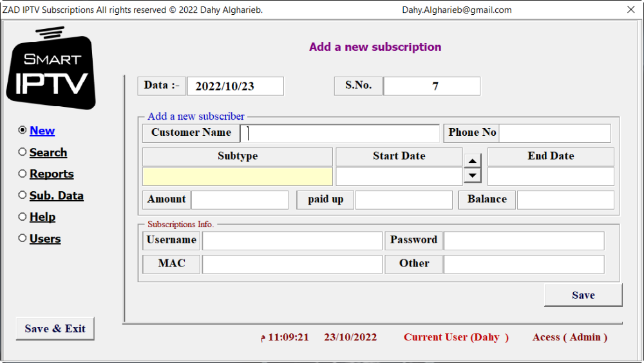This screenshot has height=363, width=644.
Task: Focus the Phone No input field
Action: 555,133
